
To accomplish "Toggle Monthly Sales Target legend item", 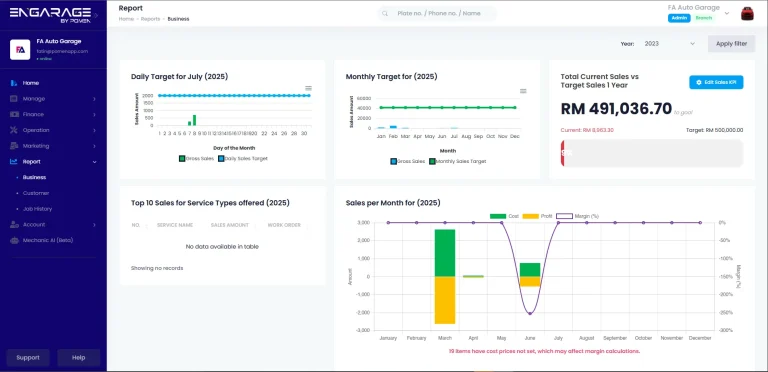I will click(x=457, y=161).
